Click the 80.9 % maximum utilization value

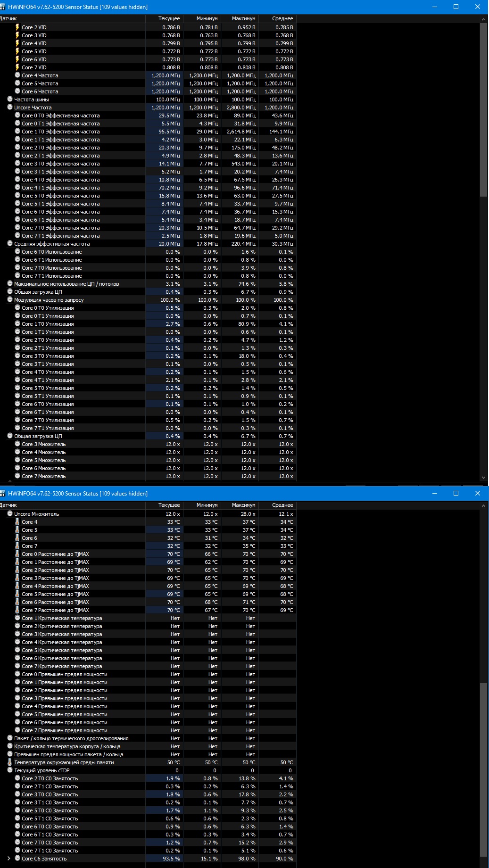pyautogui.click(x=247, y=324)
